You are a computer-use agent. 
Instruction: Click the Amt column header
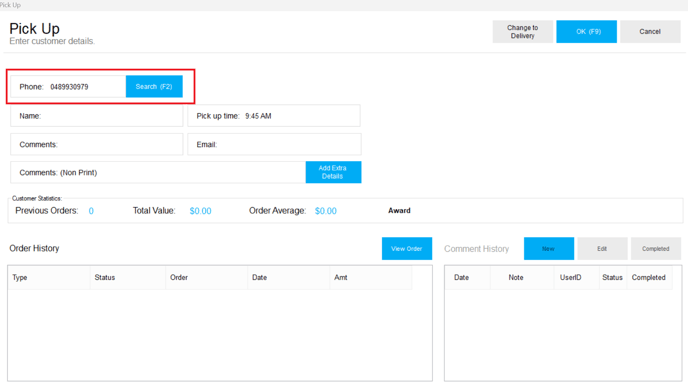(371, 278)
